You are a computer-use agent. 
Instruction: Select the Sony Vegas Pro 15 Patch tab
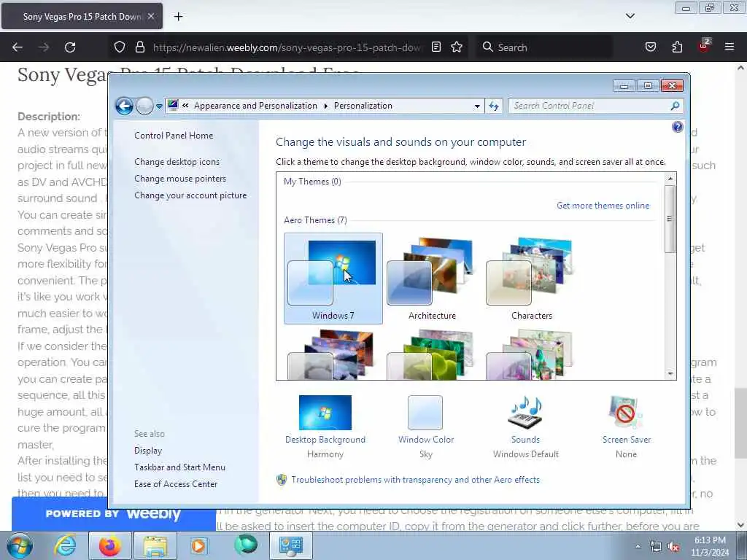82,16
